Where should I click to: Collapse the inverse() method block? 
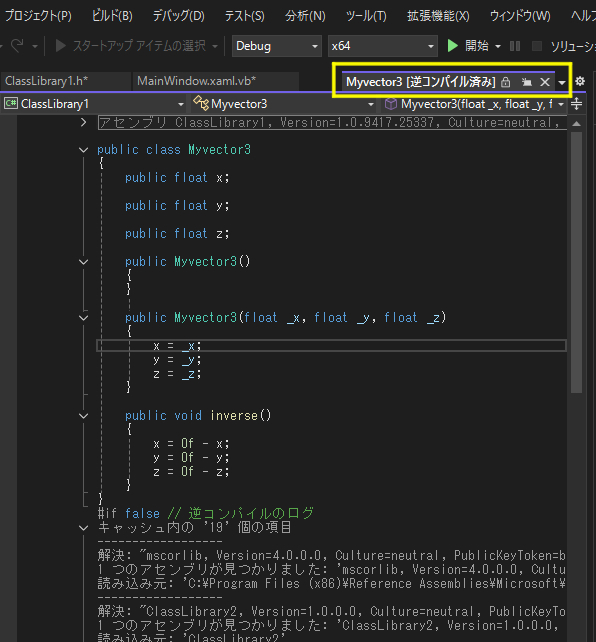pyautogui.click(x=84, y=416)
